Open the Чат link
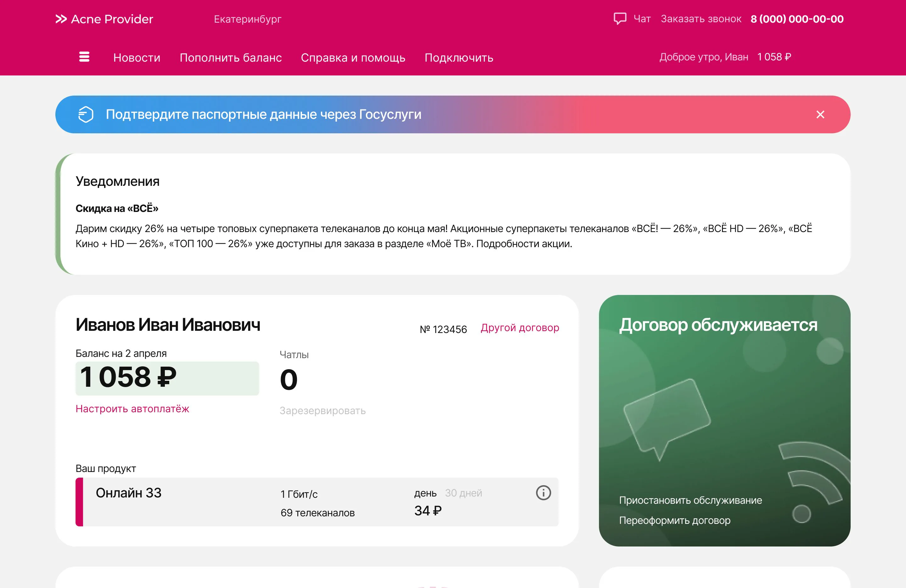Viewport: 906px width, 588px height. pos(642,19)
